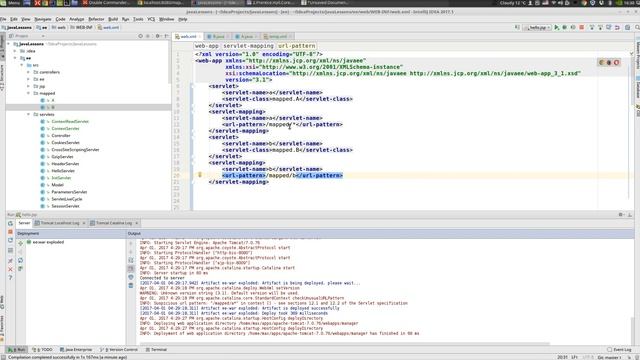This screenshot has height=360, width=640.
Task: Start debugging with the bug icon
Action: (x=565, y=27)
